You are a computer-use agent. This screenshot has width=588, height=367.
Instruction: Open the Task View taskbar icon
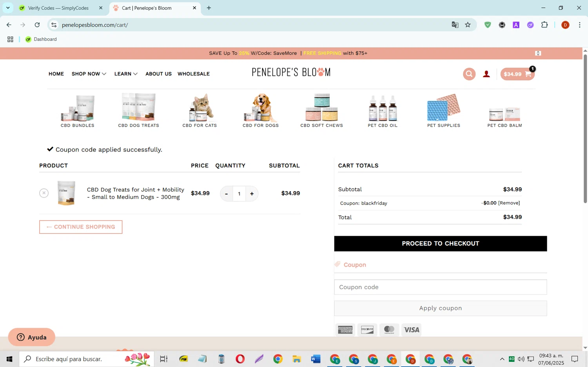164,359
